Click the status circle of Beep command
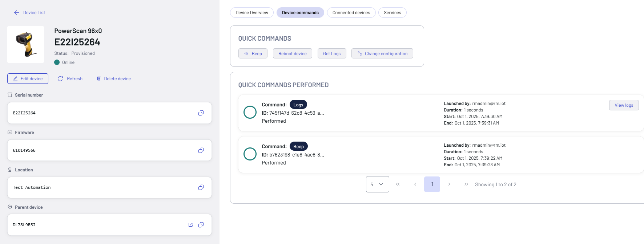 point(250,154)
